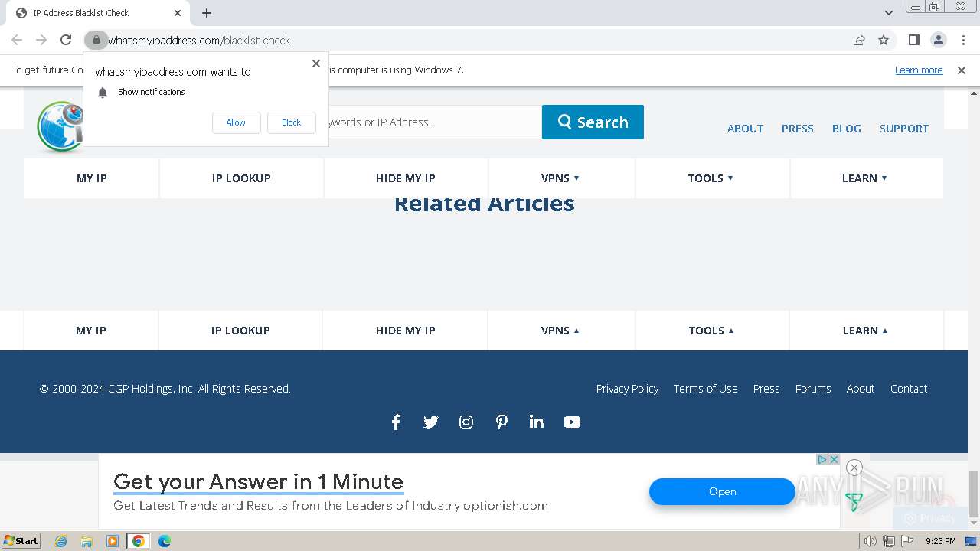Select HIDE MY IP in the footer navigation

(405, 331)
